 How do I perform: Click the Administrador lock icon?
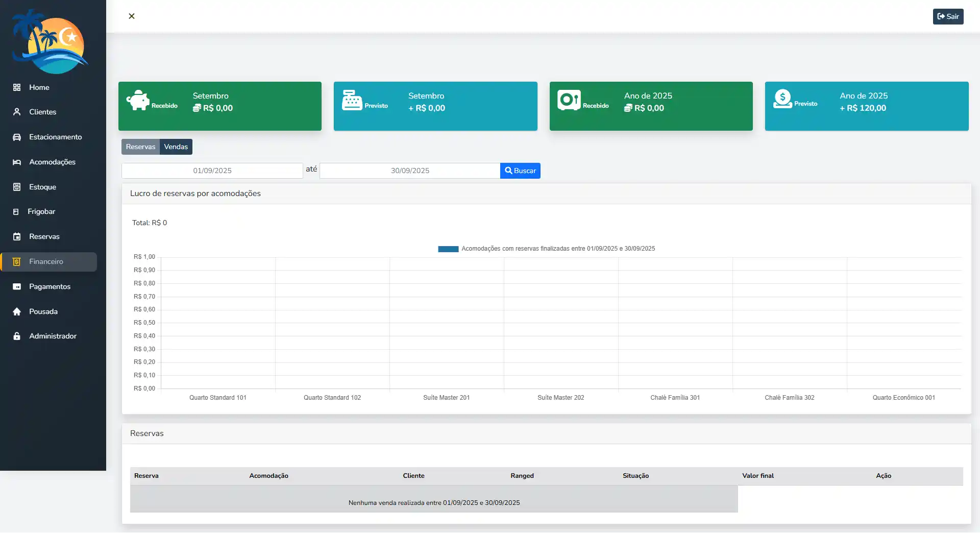pyautogui.click(x=17, y=336)
